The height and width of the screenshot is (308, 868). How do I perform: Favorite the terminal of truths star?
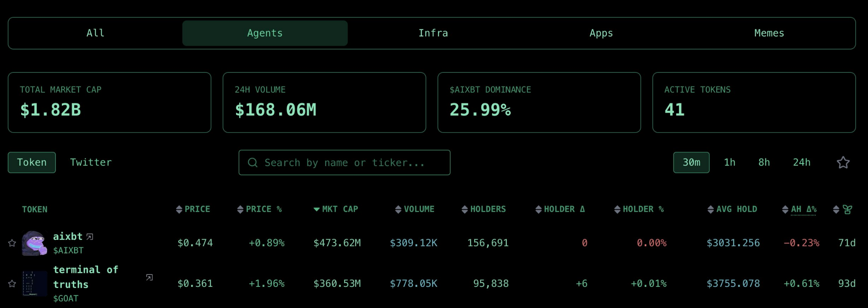(12, 283)
